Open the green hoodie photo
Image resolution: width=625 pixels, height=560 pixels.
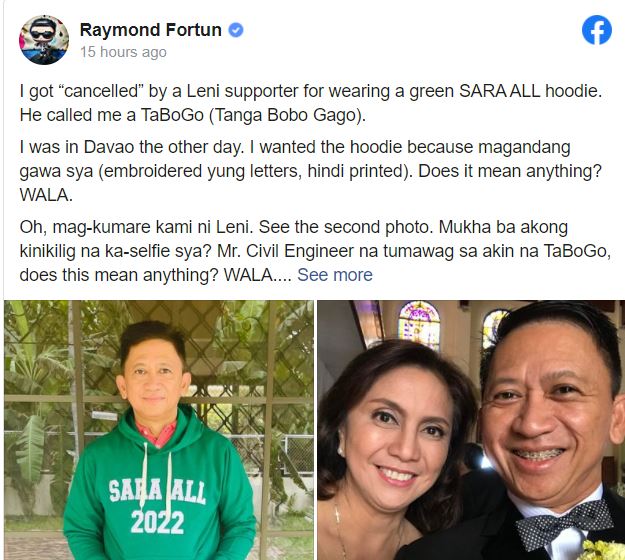pyautogui.click(x=159, y=430)
